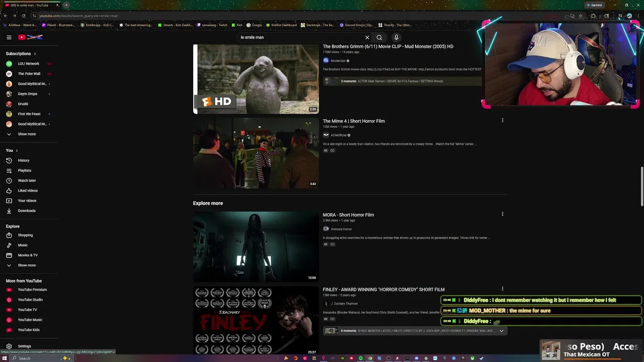Open more options for The Mime 4 video
Screen dimensions: 644x362
click(502, 120)
